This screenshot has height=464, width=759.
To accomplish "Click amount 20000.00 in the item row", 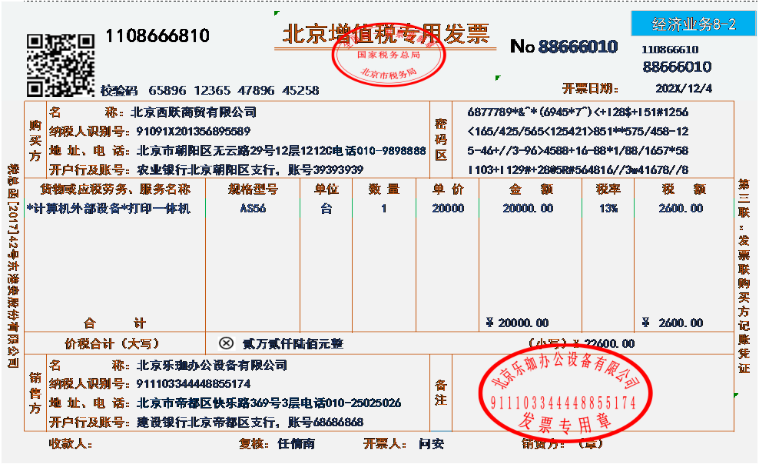I will click(x=528, y=209).
